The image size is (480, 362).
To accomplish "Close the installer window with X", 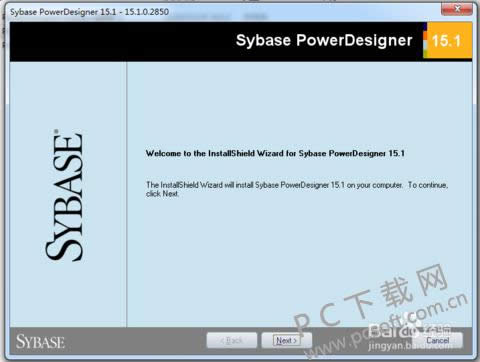I will point(457,9).
